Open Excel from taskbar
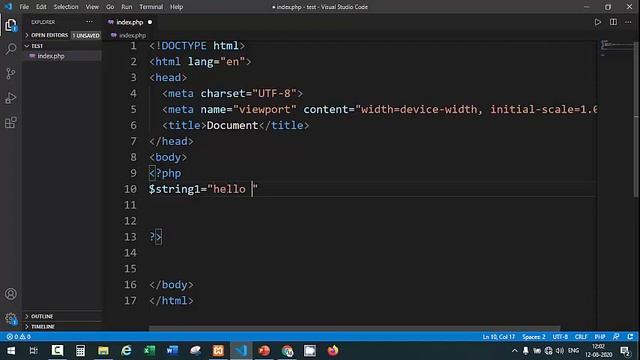The image size is (640, 360). (x=149, y=351)
